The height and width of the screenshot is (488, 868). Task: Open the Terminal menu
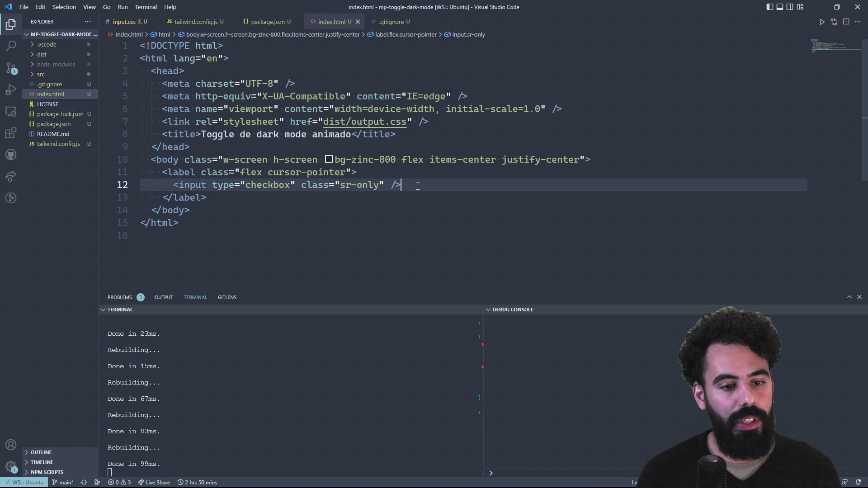[146, 7]
